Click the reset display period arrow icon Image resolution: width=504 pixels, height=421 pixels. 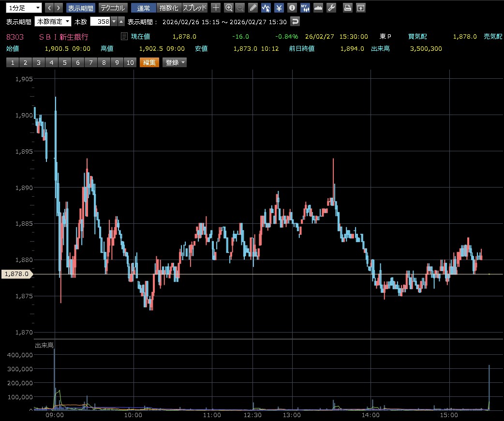[x=295, y=22]
